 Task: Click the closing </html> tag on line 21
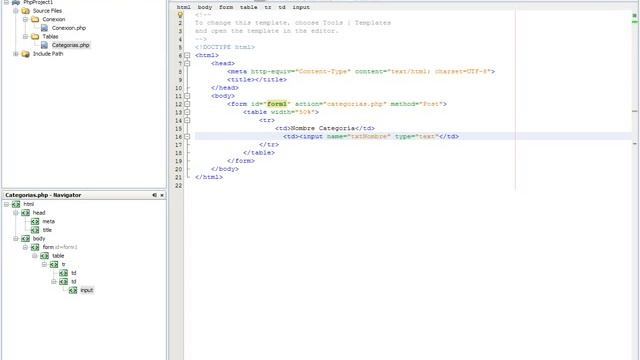(209, 177)
